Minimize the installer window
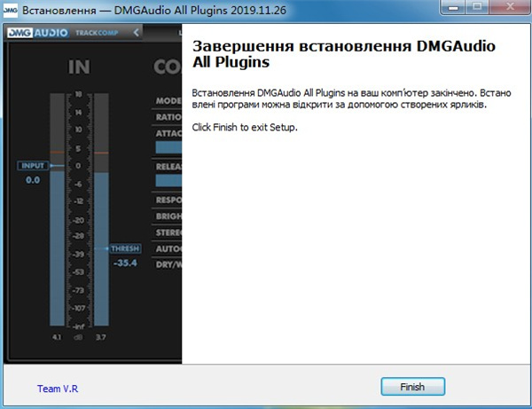The width and height of the screenshot is (532, 409). [x=453, y=7]
